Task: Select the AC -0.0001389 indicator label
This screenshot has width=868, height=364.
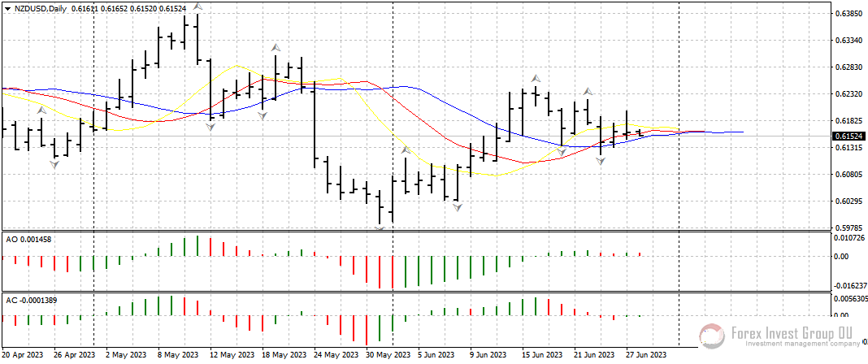Action: [x=32, y=301]
